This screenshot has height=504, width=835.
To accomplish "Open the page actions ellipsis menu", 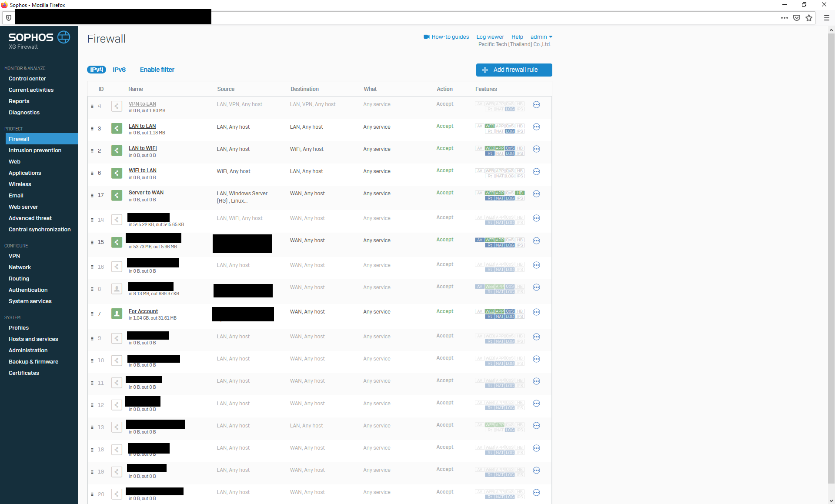I will pos(784,18).
